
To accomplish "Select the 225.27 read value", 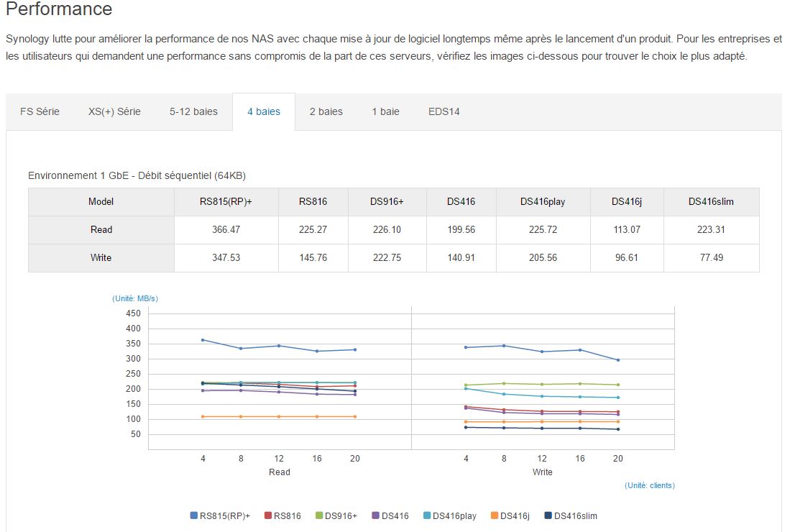I will (313, 230).
